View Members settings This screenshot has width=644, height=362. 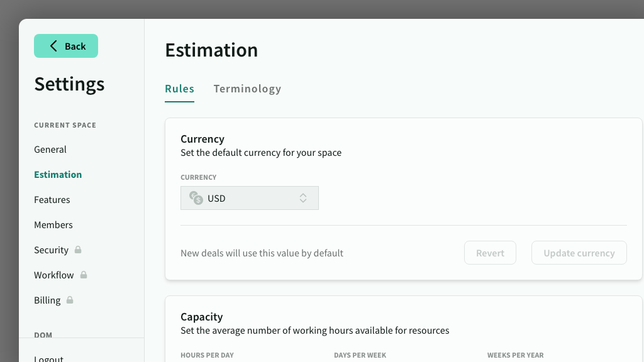click(x=53, y=224)
